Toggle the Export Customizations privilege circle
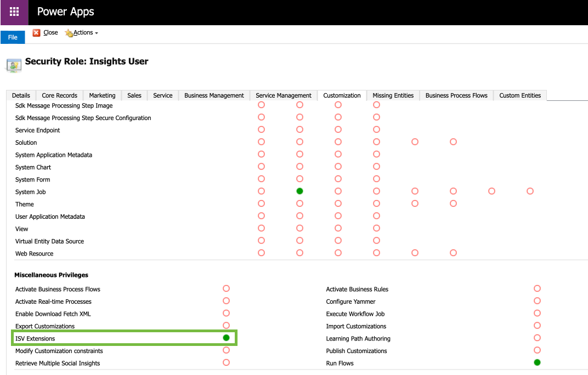 click(226, 326)
